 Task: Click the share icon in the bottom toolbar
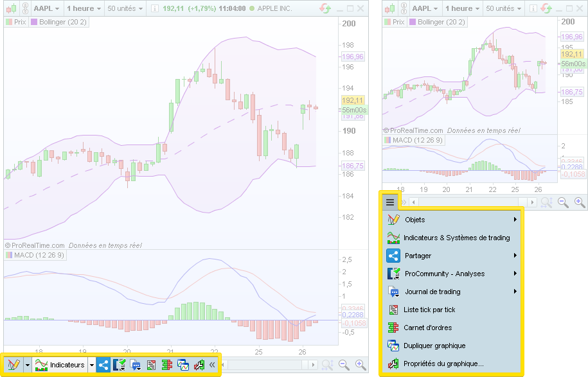click(104, 365)
